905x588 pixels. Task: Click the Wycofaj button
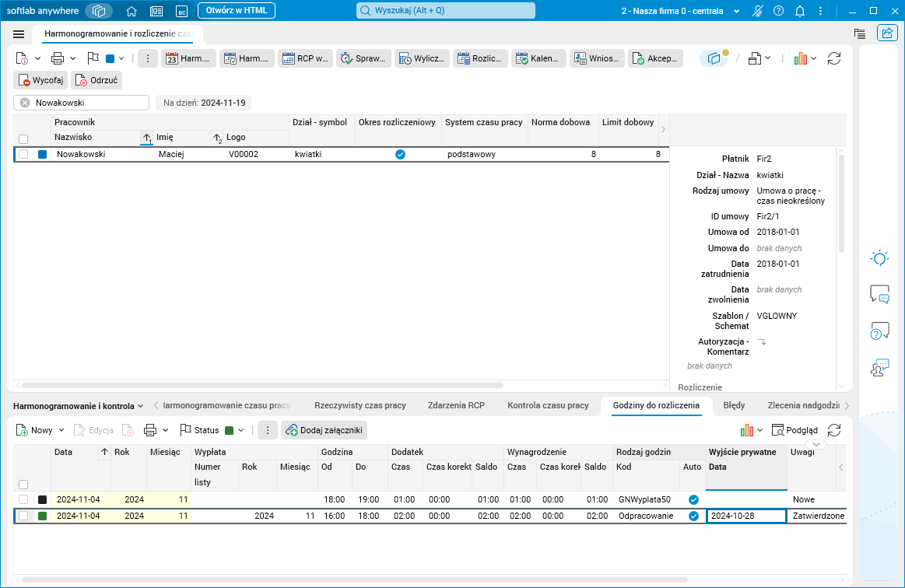[x=40, y=80]
